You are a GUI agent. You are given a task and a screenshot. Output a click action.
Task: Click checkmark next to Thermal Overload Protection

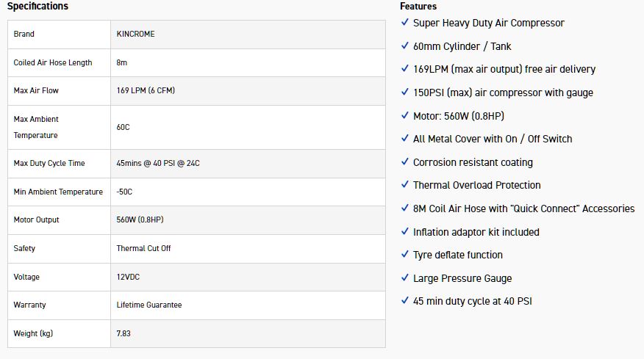(405, 185)
